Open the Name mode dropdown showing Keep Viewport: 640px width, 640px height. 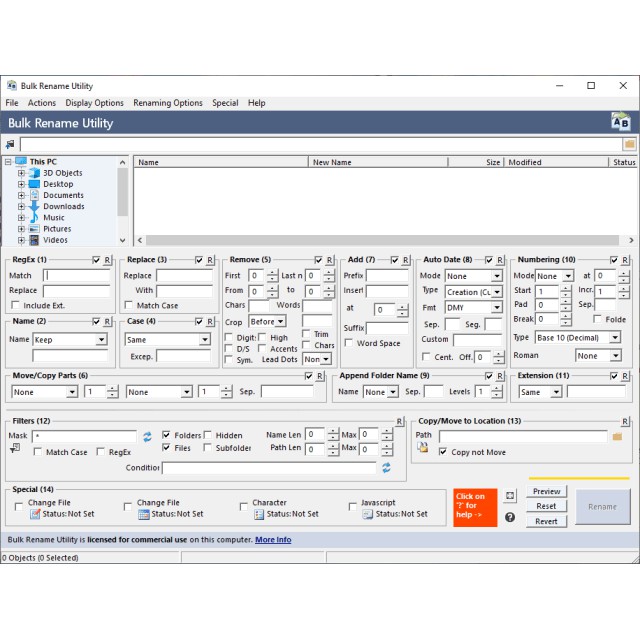click(70, 340)
